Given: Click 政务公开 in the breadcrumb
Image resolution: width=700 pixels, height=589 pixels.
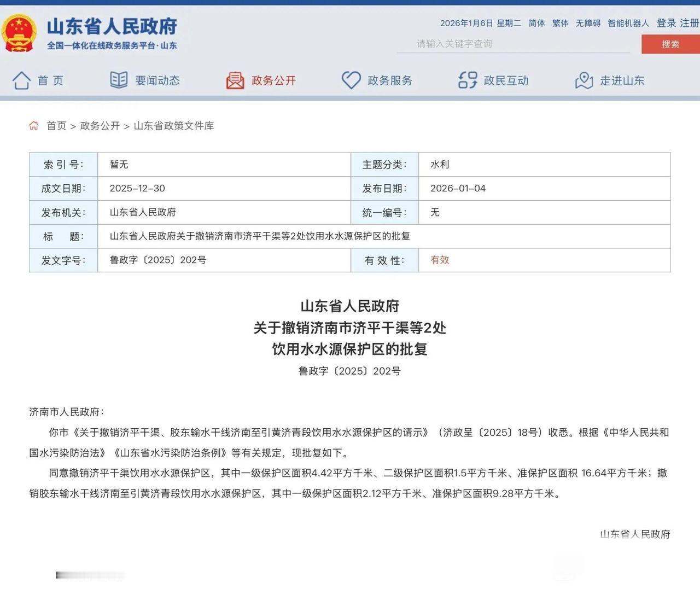Looking at the screenshot, I should [100, 126].
